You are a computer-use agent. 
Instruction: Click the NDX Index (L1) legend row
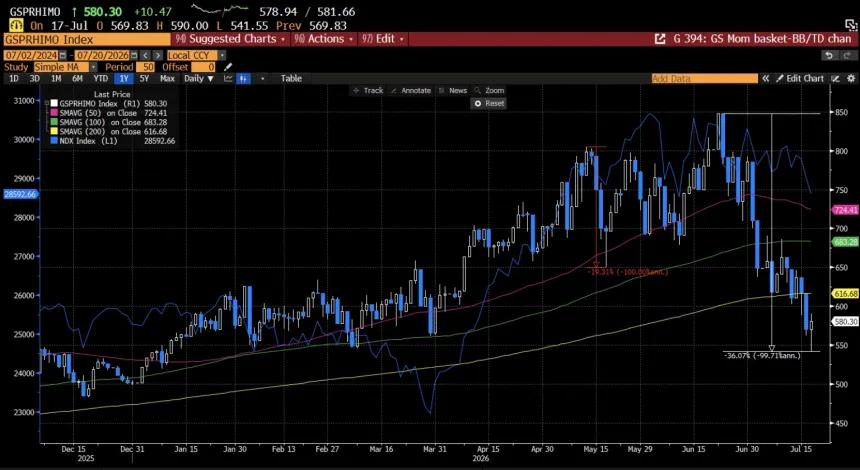click(113, 140)
